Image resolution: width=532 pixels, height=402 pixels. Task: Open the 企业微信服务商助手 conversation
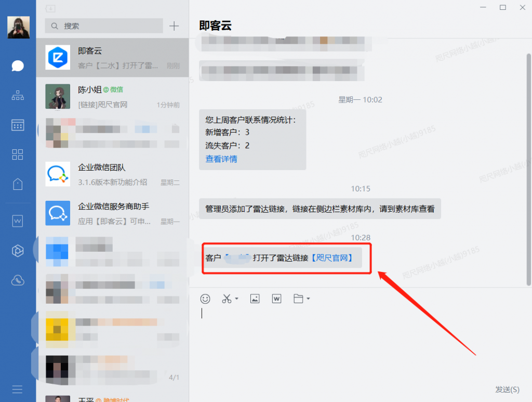112,213
